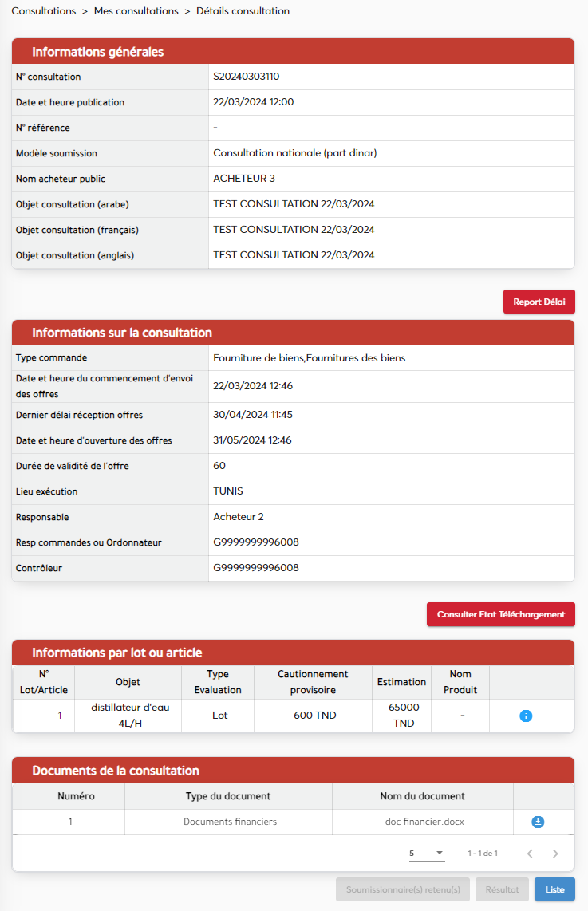Screen dimensions: 588x911
Task: Click the Liste button
Action: pos(554,889)
